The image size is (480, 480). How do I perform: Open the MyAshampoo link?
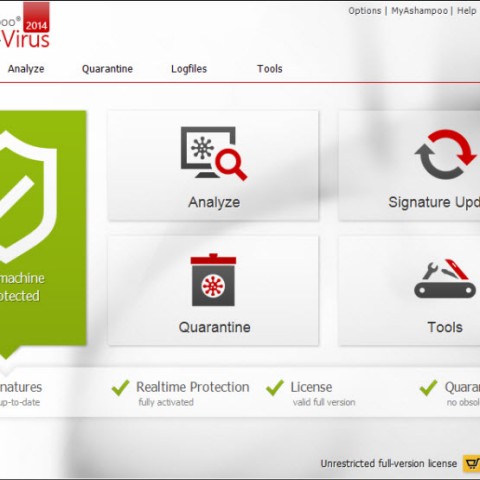[x=419, y=11]
